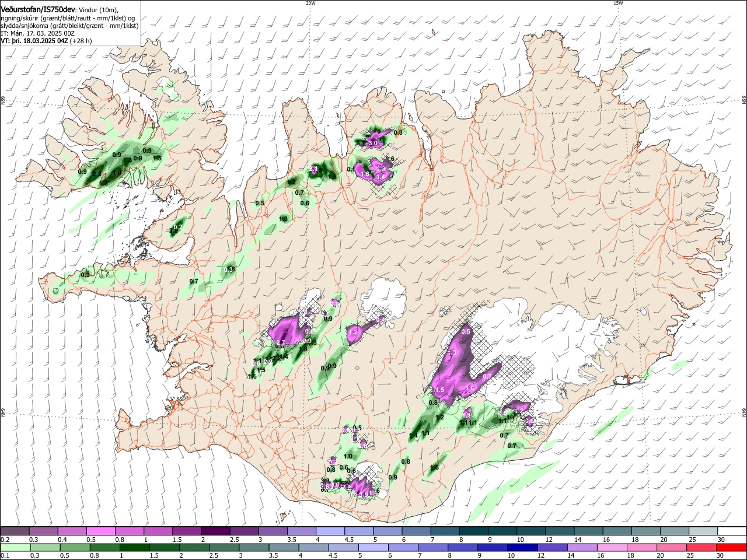Select the gray-green 3 swatch in rain scale
747x560 pixels.
pos(254,547)
